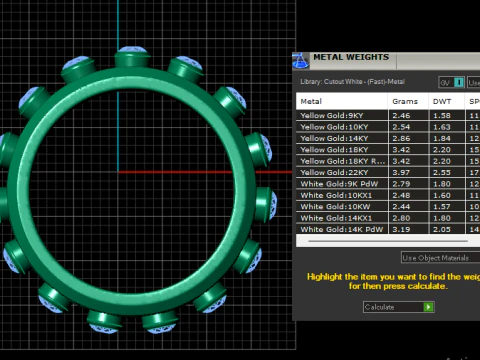Click the 1.84 DWT value for 14KY
This screenshot has height=360, width=480.
pos(442,138)
